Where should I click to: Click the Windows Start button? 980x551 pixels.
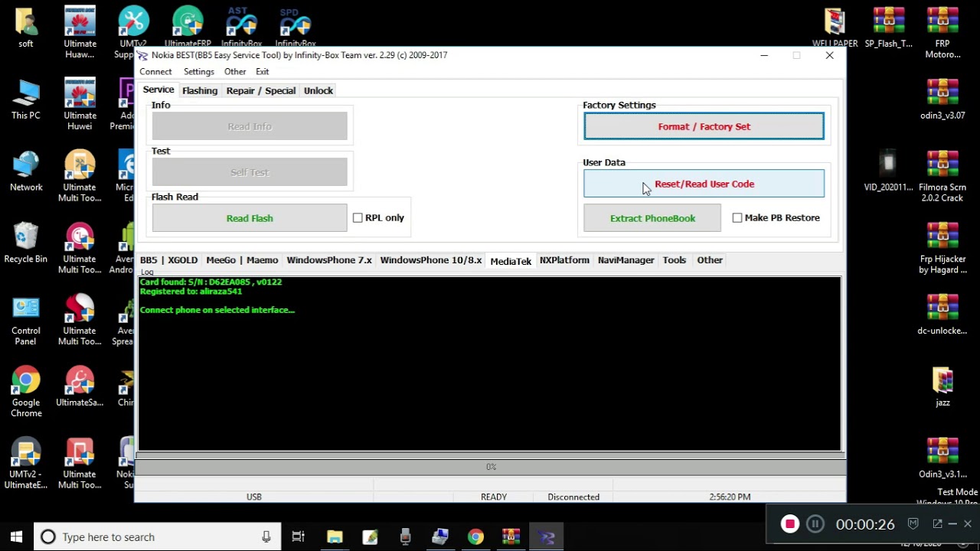[16, 536]
